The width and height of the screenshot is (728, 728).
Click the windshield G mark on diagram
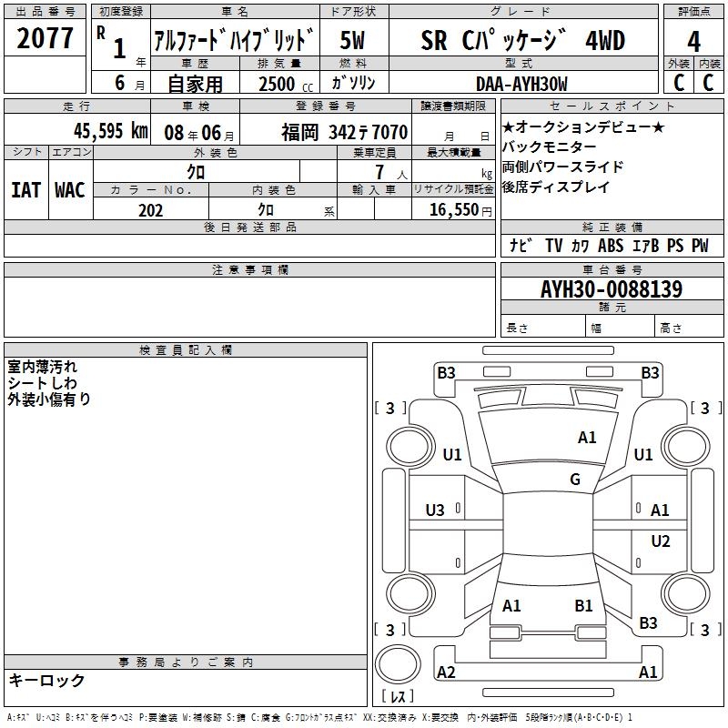575,479
